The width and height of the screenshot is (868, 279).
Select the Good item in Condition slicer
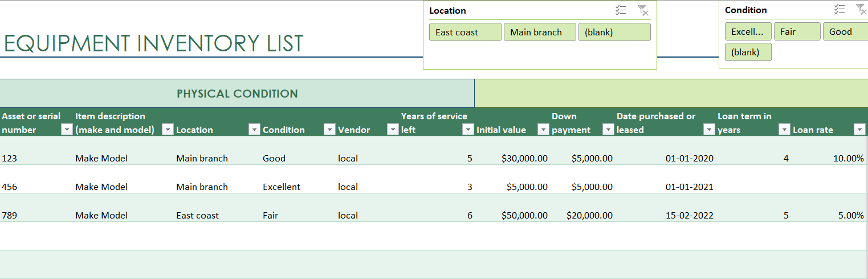pos(846,31)
